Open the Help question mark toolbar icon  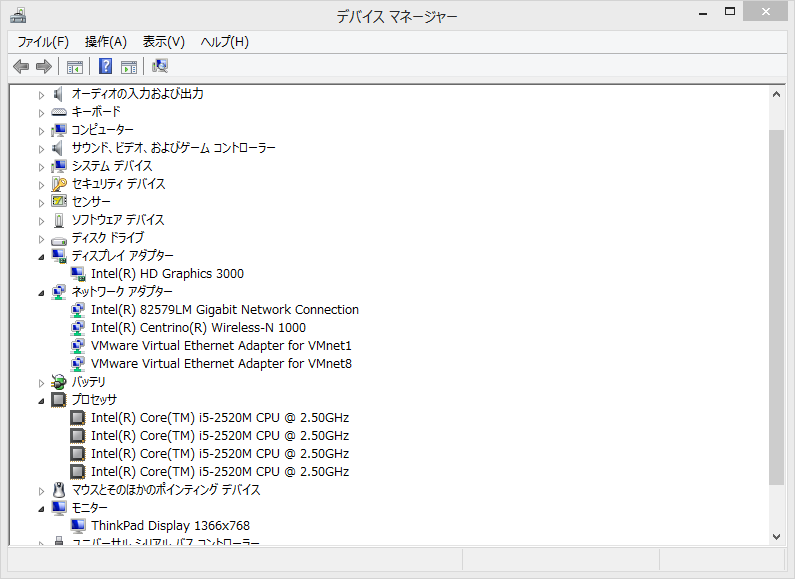(x=105, y=66)
